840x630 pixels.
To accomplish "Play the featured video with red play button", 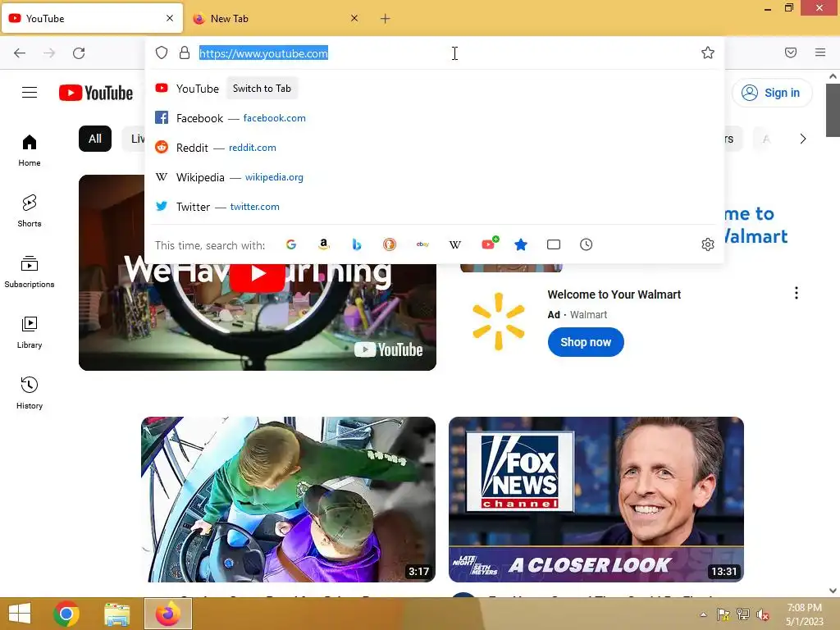I will [258, 273].
